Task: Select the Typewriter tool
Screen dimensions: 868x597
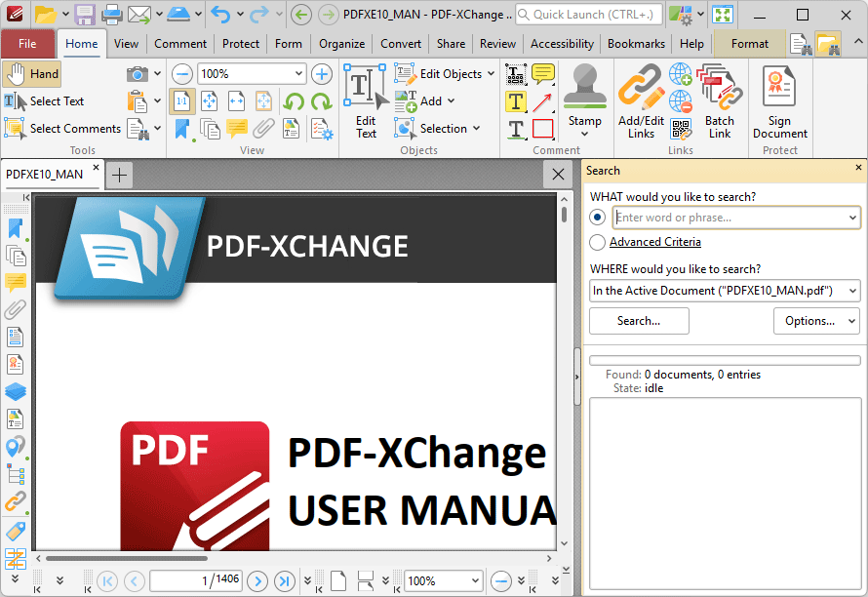Action: click(x=515, y=74)
